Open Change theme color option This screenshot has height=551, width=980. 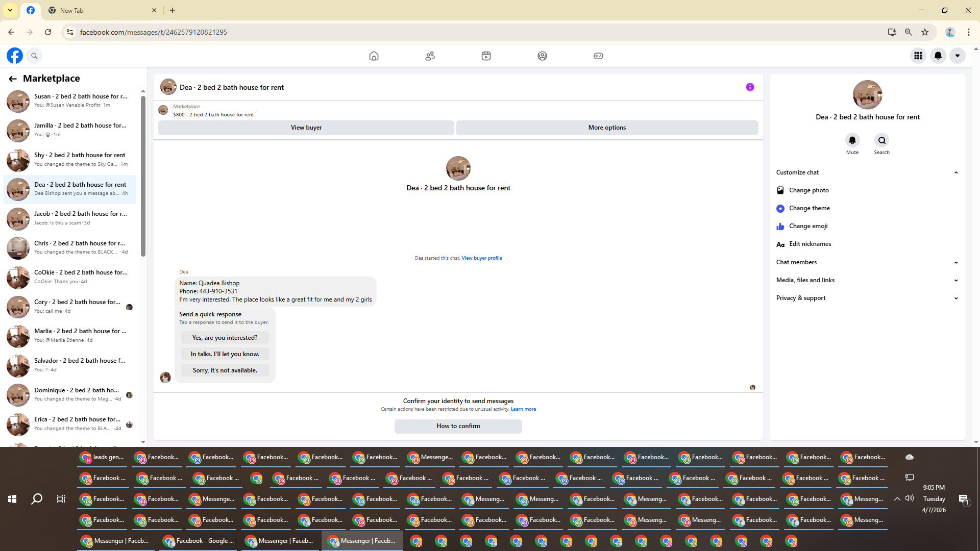click(x=809, y=208)
